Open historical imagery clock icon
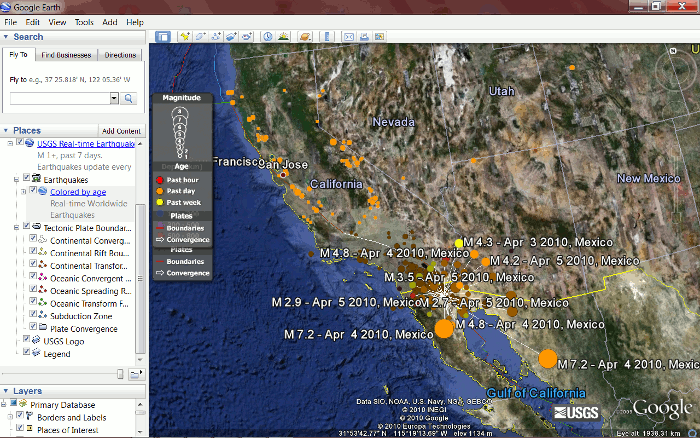 [x=267, y=37]
